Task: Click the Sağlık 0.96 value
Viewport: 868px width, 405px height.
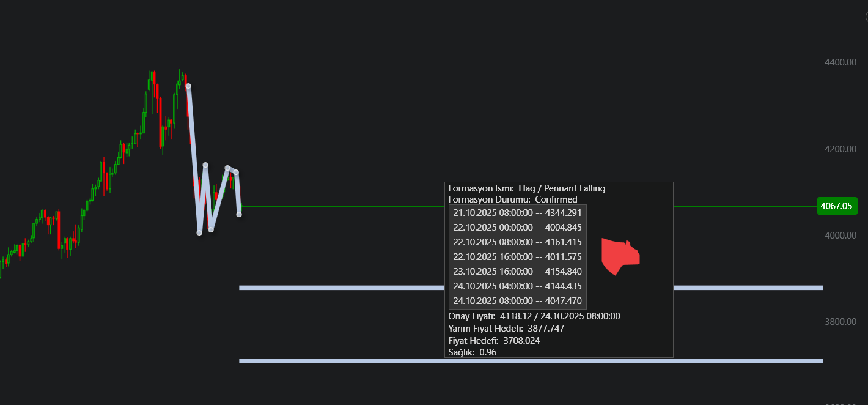Action: tap(488, 352)
